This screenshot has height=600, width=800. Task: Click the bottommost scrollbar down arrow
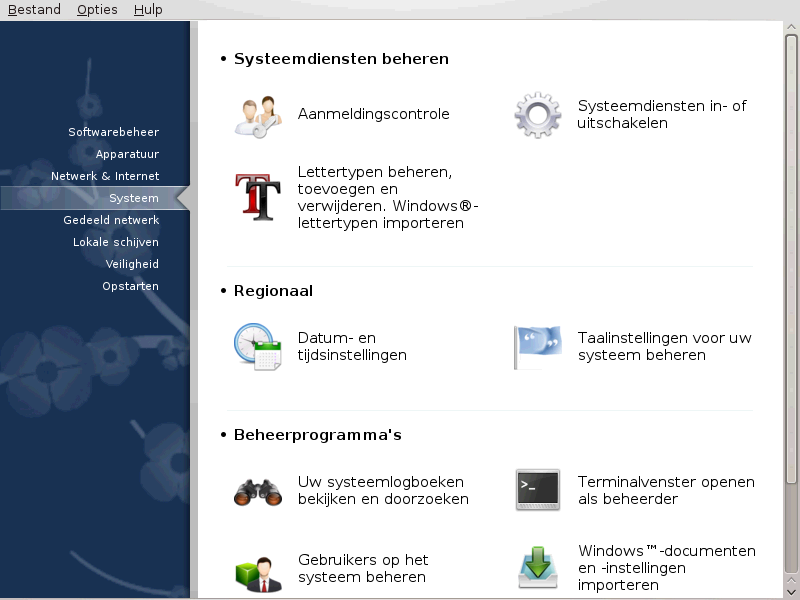tap(791, 592)
